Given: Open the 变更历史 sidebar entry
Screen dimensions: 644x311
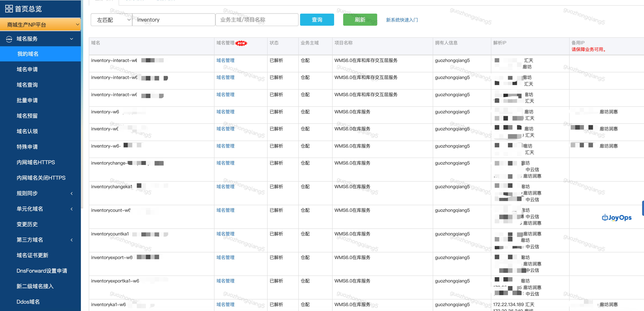Looking at the screenshot, I should [27, 224].
